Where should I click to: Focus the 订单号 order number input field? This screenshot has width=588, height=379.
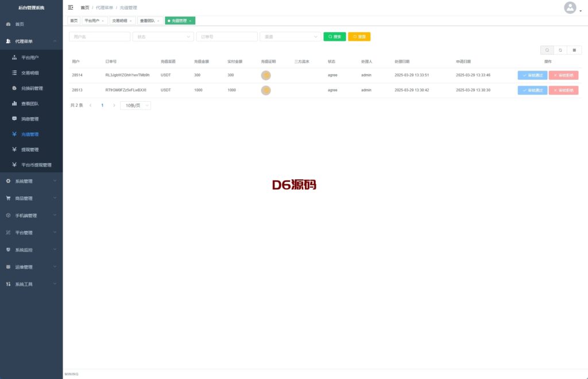pyautogui.click(x=227, y=37)
